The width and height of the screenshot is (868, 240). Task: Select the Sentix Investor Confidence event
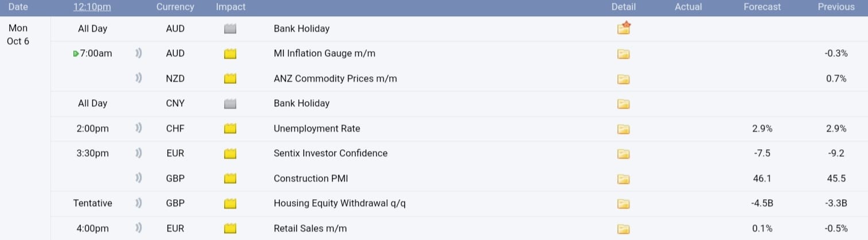[330, 153]
